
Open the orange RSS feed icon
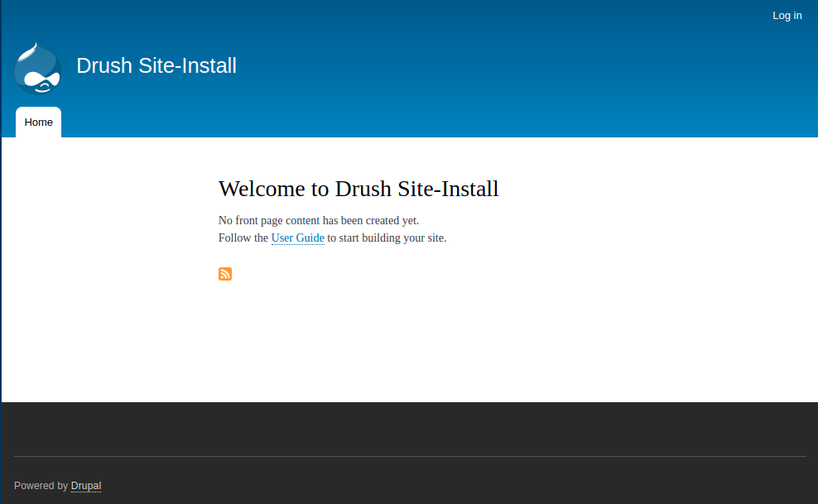[x=225, y=274]
